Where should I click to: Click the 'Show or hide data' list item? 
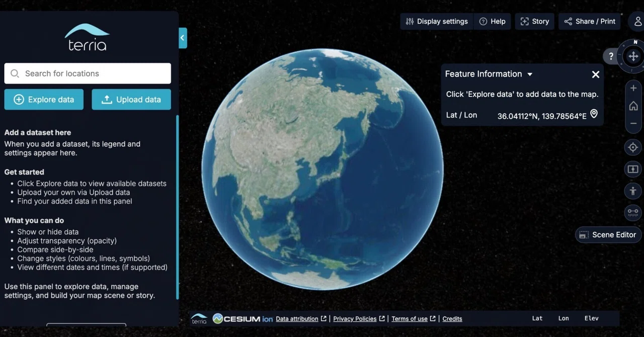coord(48,232)
